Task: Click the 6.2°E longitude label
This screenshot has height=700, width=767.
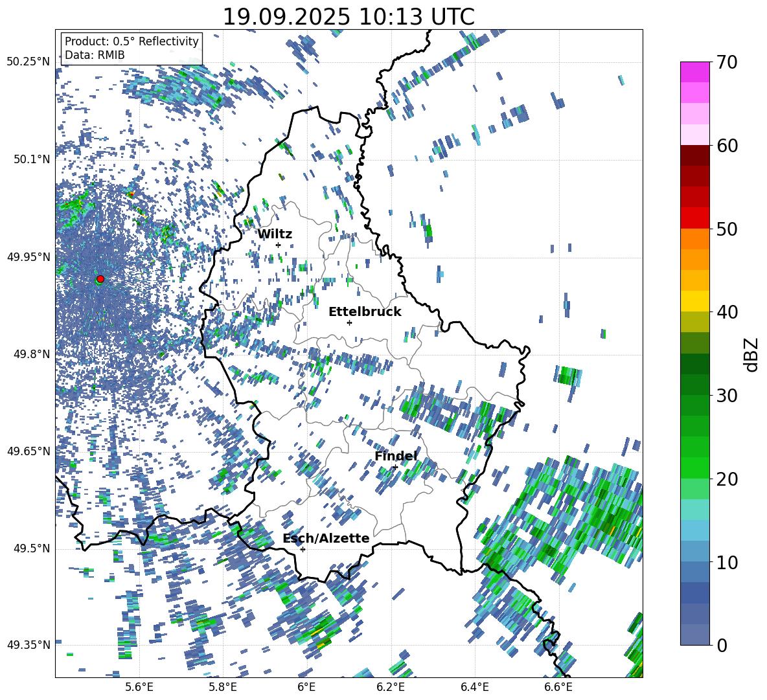Action: tap(391, 687)
